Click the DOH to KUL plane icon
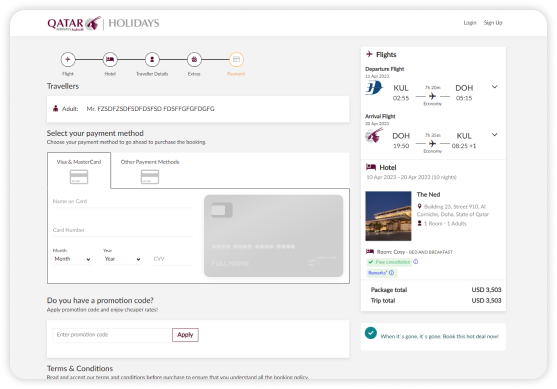This screenshot has width=557, height=389. click(432, 144)
